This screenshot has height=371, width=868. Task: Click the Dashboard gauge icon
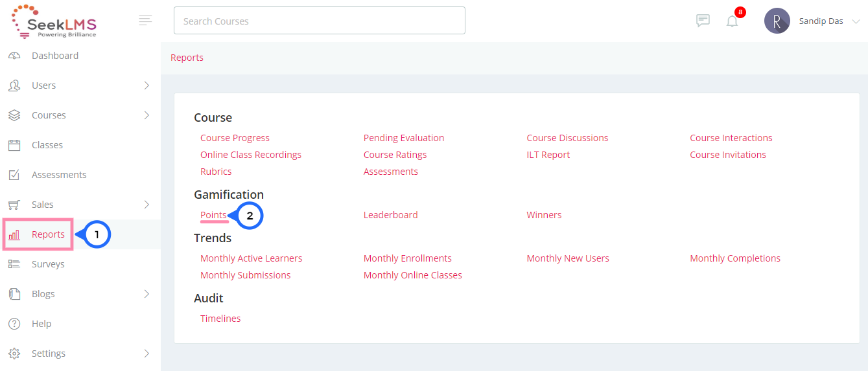tap(14, 56)
